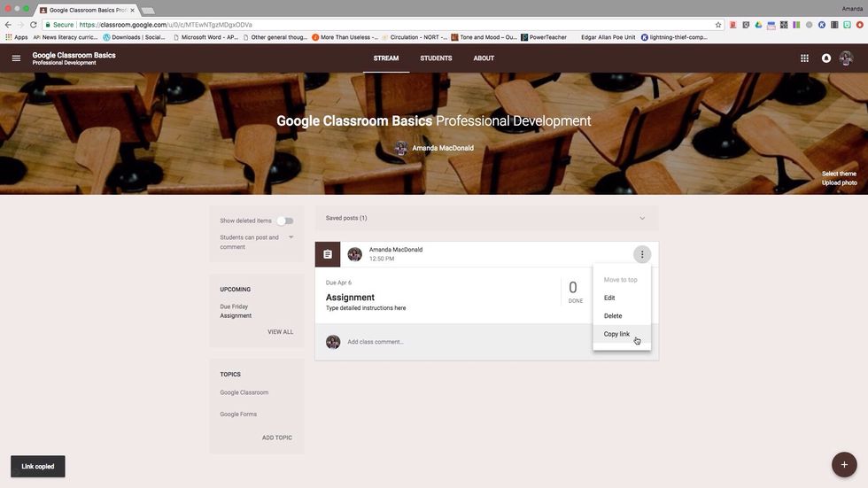Viewport: 868px width, 488px height.
Task: Reload the page
Action: pos(34,25)
